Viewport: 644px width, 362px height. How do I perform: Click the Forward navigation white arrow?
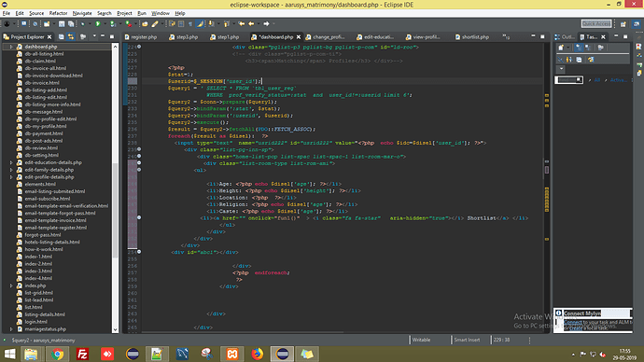coord(266,24)
